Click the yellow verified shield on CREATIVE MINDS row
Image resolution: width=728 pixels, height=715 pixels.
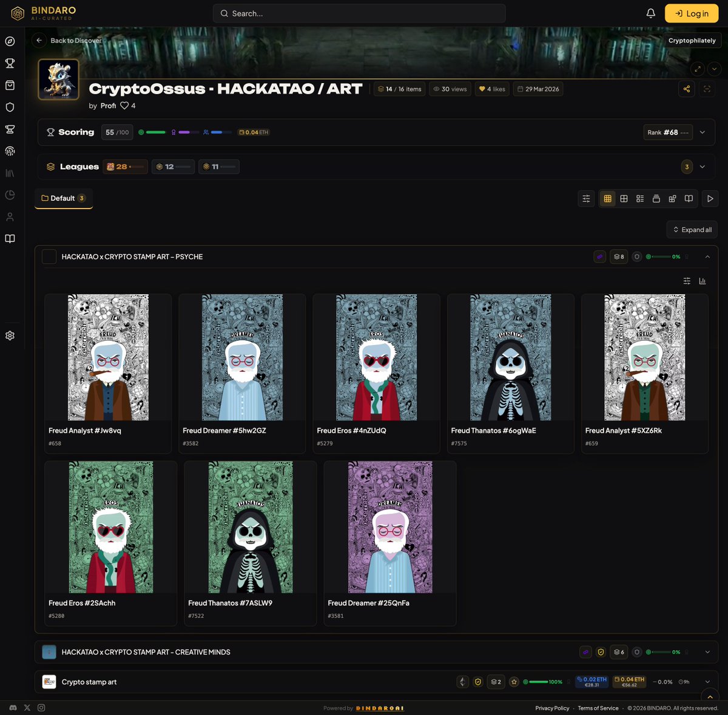click(x=601, y=652)
